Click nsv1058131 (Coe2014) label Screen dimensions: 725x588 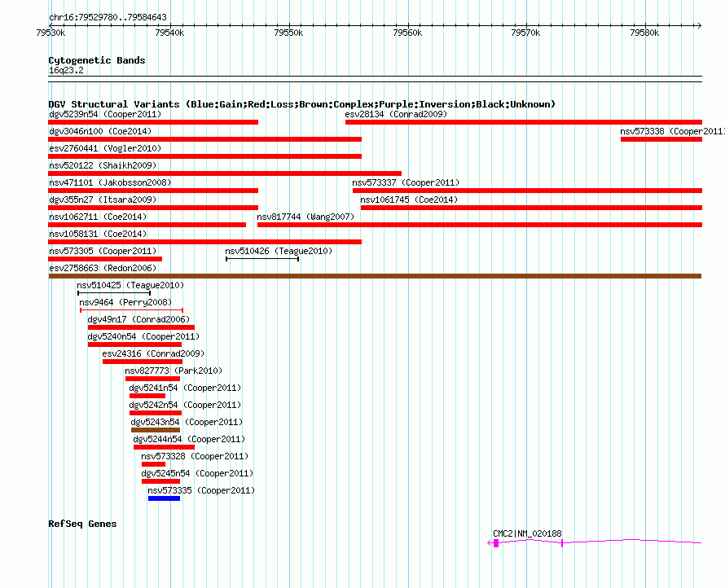[98, 234]
